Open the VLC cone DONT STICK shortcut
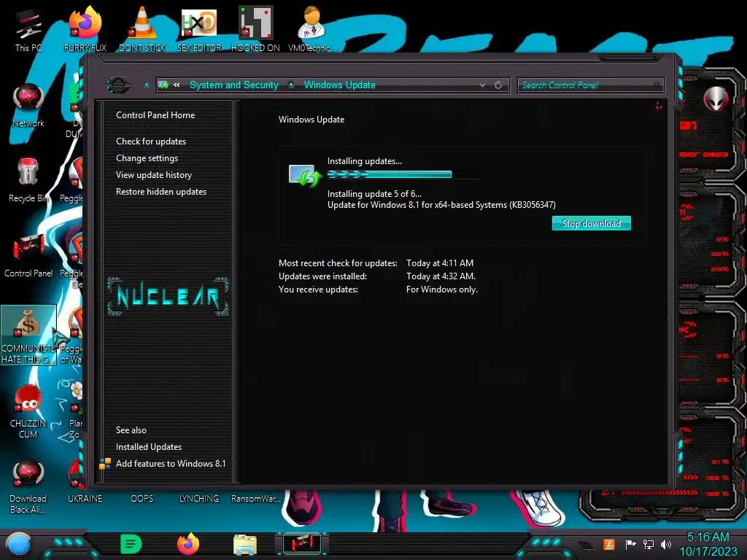Viewport: 747px width, 560px height. (142, 29)
